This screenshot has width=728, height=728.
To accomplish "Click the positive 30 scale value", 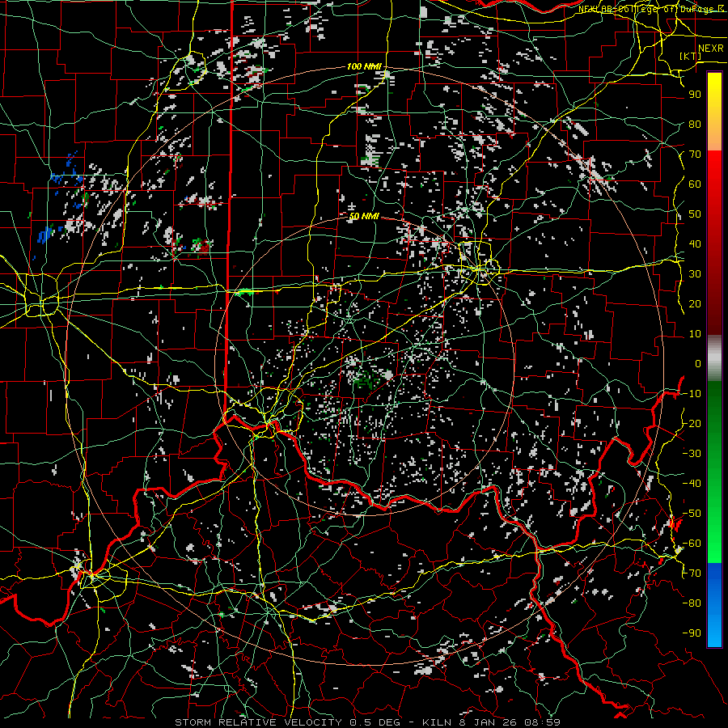I will coord(695,274).
